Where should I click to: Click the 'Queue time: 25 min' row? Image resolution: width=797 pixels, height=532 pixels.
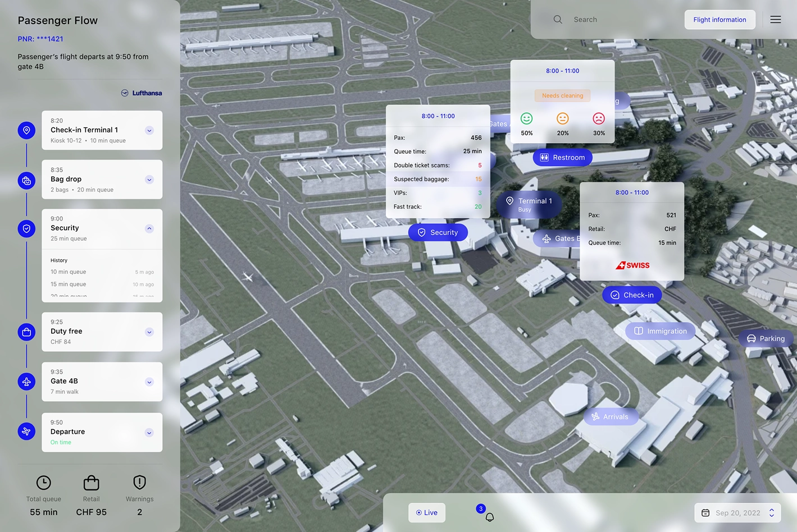coord(438,151)
